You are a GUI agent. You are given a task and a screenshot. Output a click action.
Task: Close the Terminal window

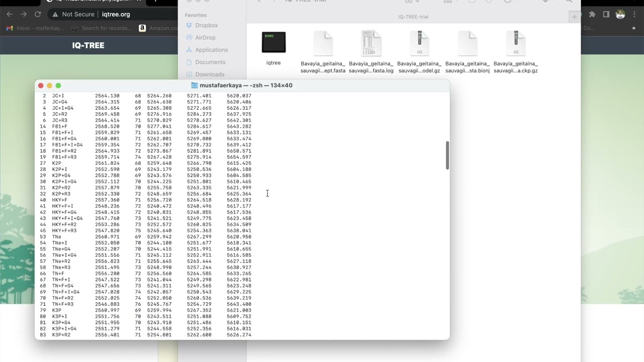41,85
